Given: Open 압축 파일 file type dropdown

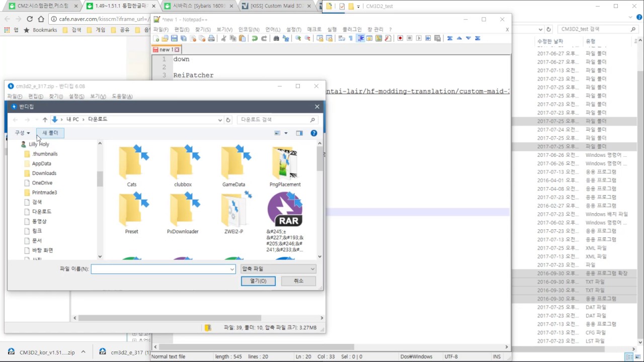Looking at the screenshot, I should pos(278,269).
